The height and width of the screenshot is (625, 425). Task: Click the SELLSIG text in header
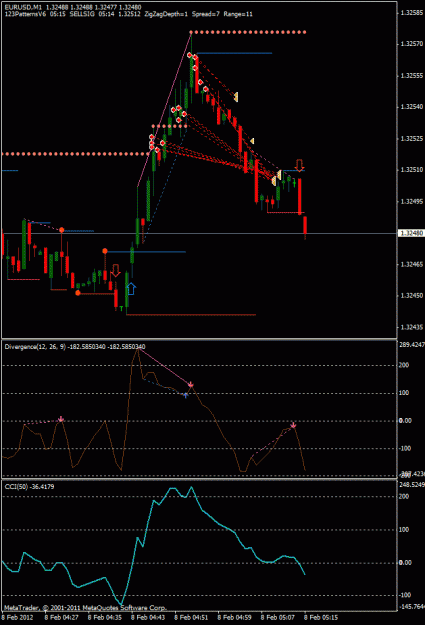point(82,14)
